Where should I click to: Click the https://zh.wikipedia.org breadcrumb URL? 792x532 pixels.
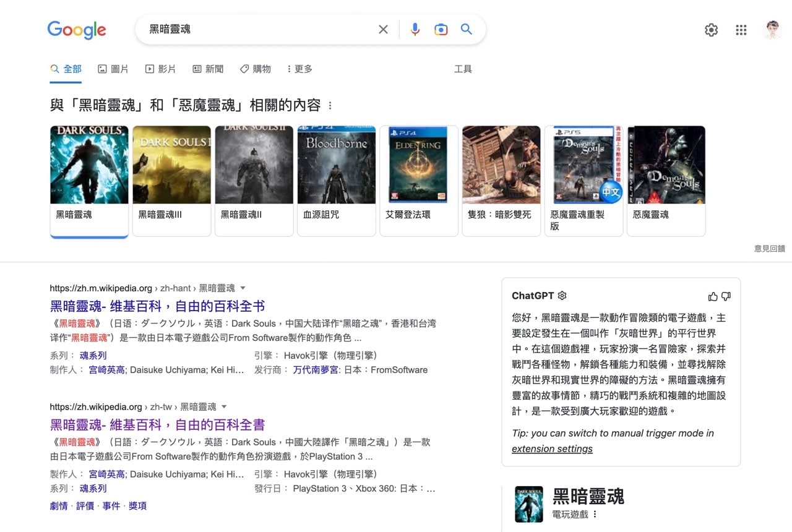(x=96, y=406)
